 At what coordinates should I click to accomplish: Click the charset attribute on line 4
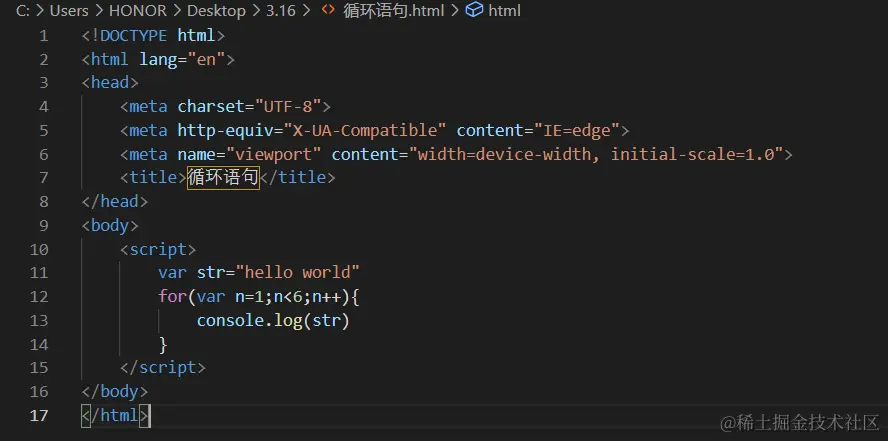click(211, 106)
